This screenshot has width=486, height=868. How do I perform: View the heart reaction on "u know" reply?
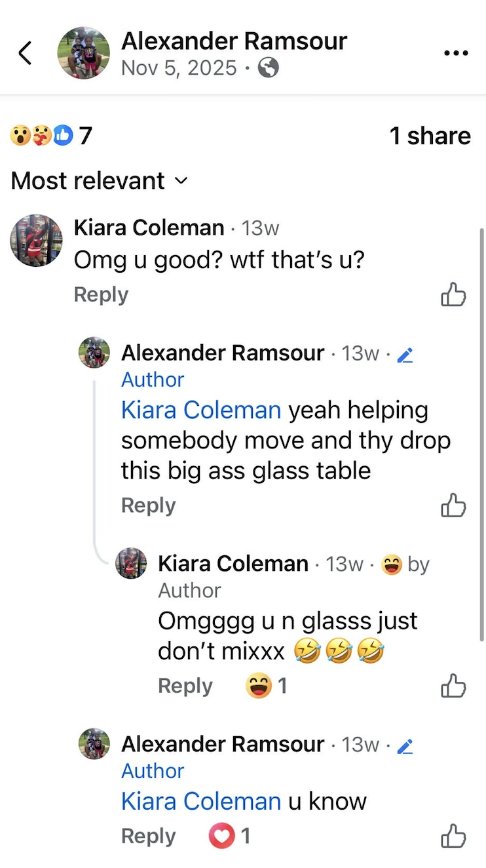point(229,837)
